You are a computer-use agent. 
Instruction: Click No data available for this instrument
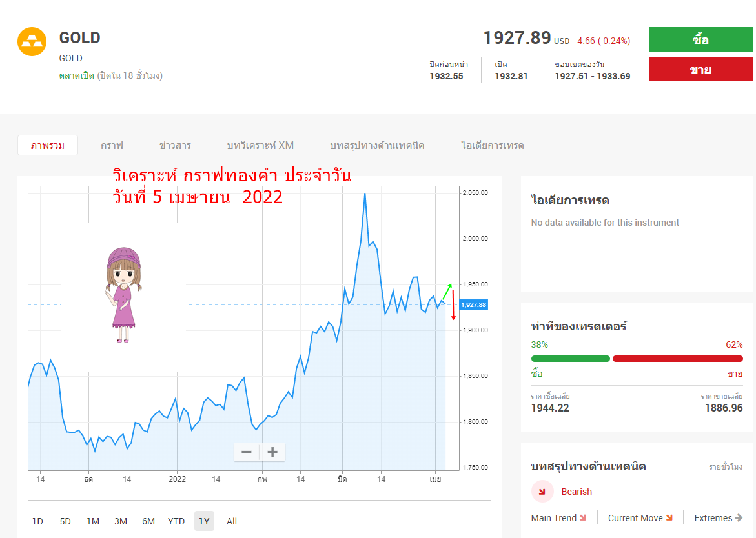tap(605, 223)
